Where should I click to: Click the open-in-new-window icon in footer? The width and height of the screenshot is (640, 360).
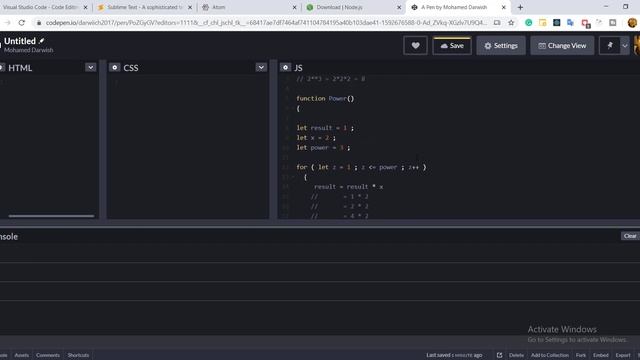pyautogui.click(x=499, y=355)
